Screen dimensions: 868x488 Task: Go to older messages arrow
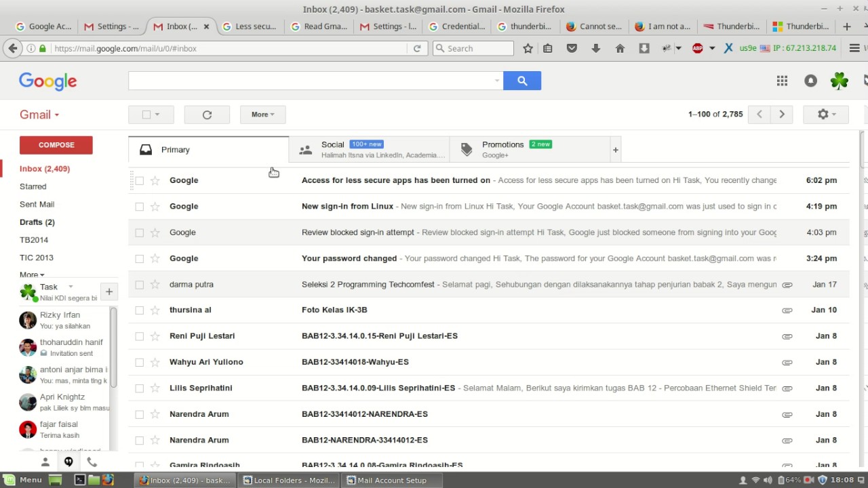click(781, 115)
